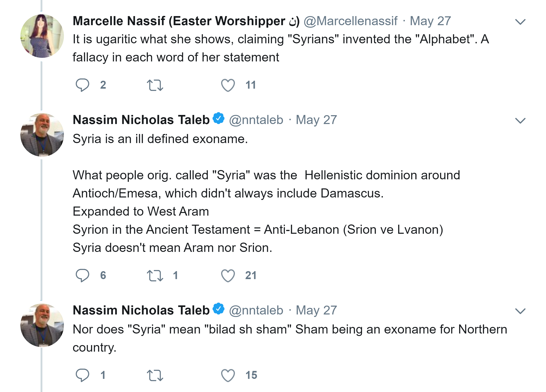Screen dimensions: 546x392
Task: Open more options chevron on Marcelle's tweet
Action: (x=520, y=22)
